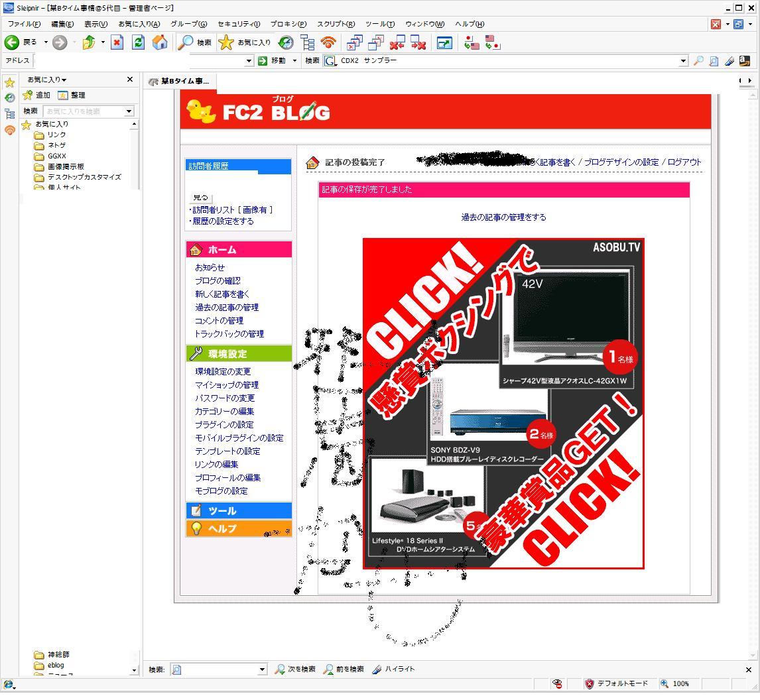Click the history icon in the left sidebar strip

pos(10,98)
